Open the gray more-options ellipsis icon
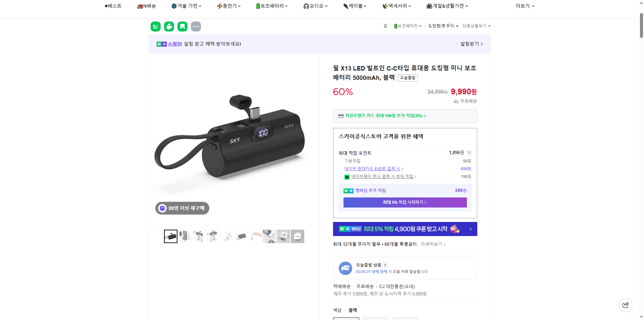Viewport: 644px width, 320px height. pos(196,26)
